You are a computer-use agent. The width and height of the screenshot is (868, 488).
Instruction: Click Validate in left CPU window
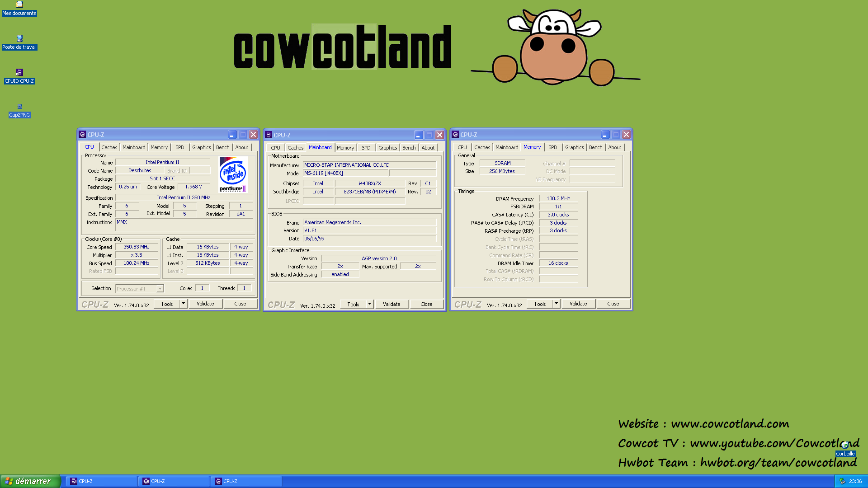(205, 304)
